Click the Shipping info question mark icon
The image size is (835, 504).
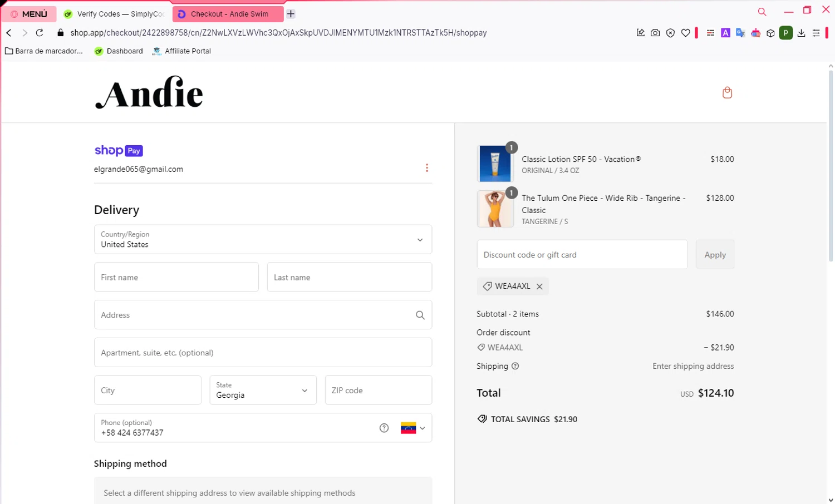click(x=515, y=366)
